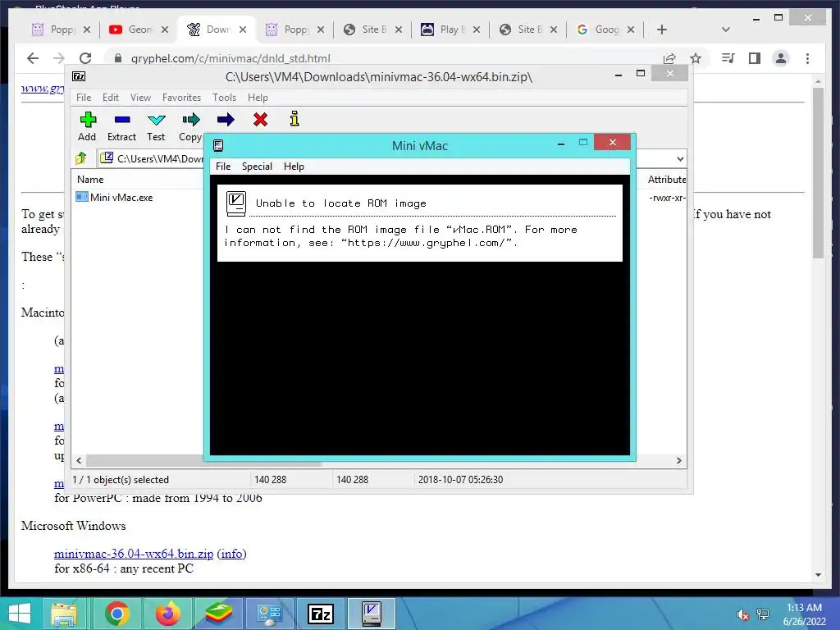Open Chrome three-dot menu

(x=807, y=58)
